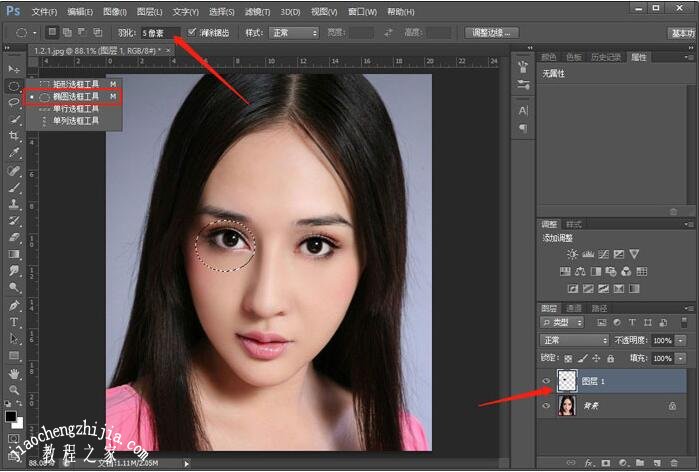Viewport: 699px width, 472px height.
Task: Select the Zoom magnifier tool
Action: [14, 390]
